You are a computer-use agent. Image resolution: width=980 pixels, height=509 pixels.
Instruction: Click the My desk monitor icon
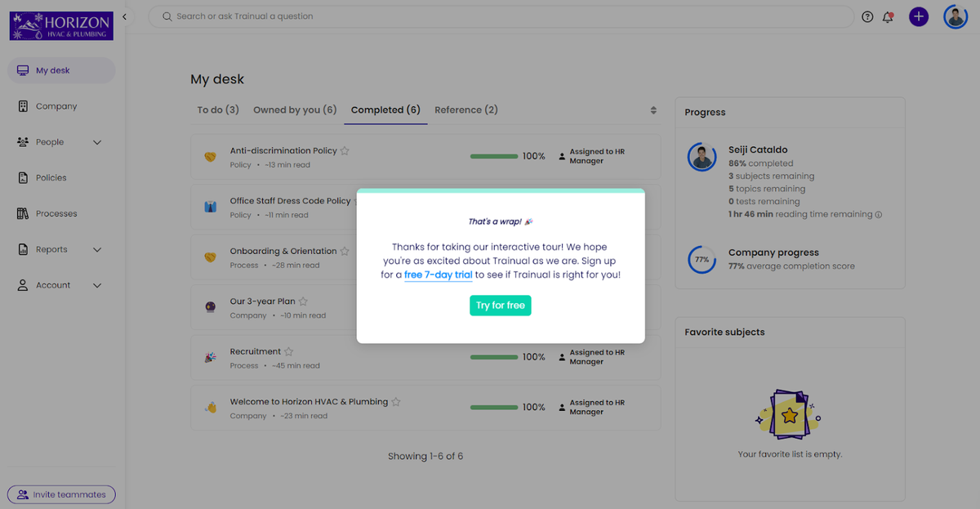click(x=23, y=70)
